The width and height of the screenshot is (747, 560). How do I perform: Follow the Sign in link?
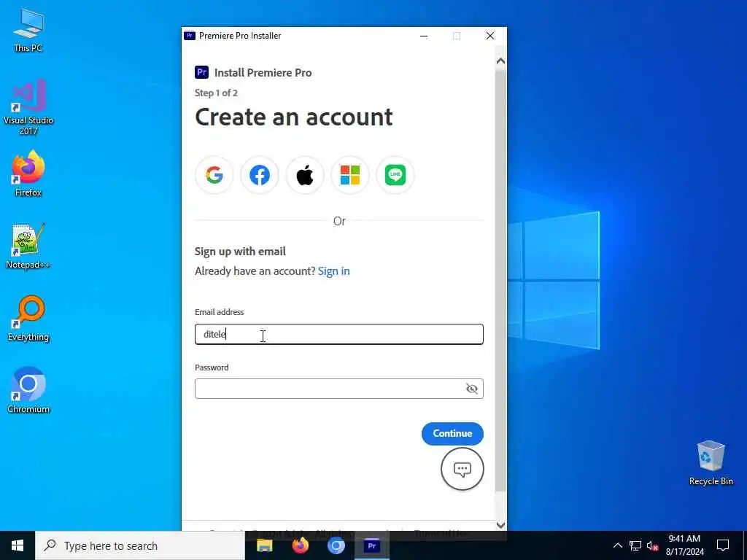pos(334,271)
